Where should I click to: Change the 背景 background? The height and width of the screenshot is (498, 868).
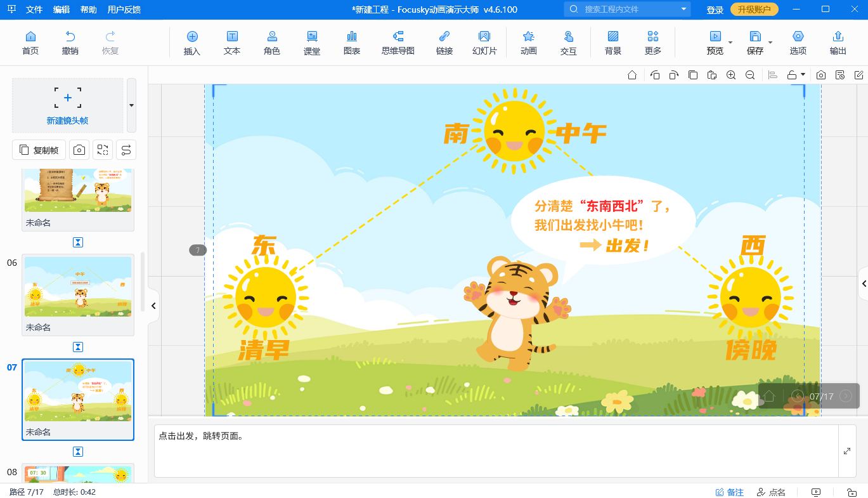coord(613,43)
